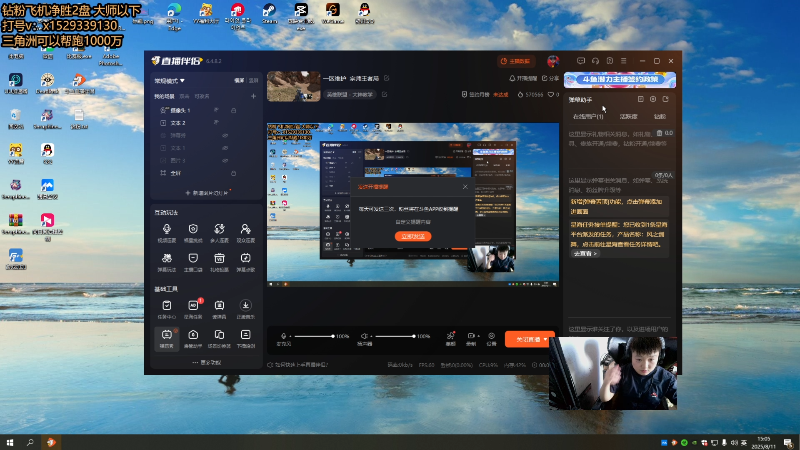Image resolution: width=800 pixels, height=450 pixels.
Task: Open the last list-icon tool in 基础工具
Action: pyautogui.click(x=245, y=338)
